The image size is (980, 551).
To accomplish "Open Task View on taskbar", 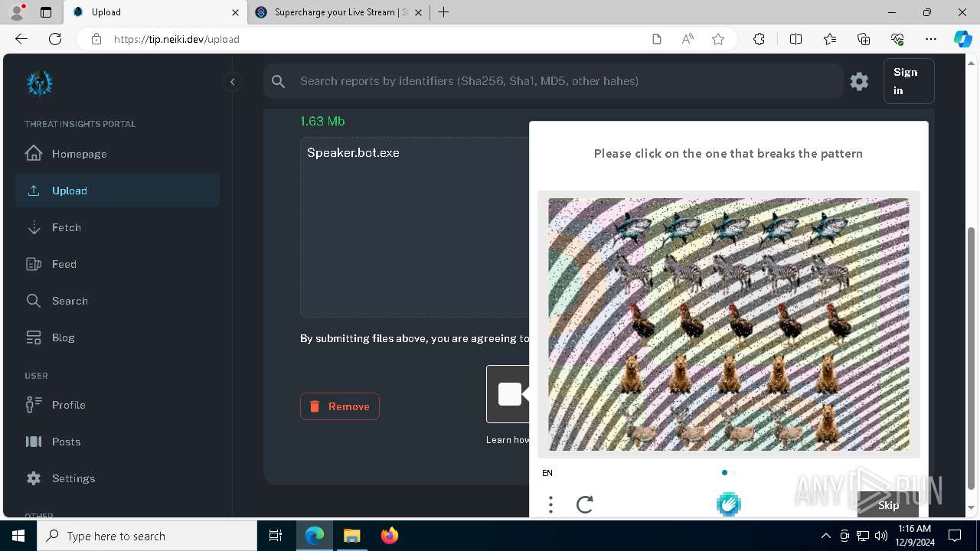I will 276,536.
